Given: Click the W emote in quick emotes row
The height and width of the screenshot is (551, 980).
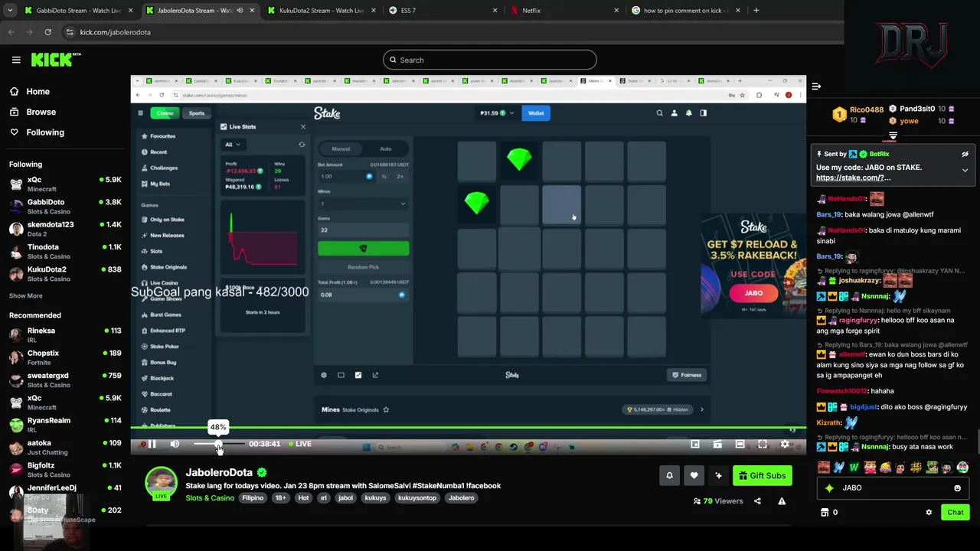Looking at the screenshot, I should tap(854, 468).
